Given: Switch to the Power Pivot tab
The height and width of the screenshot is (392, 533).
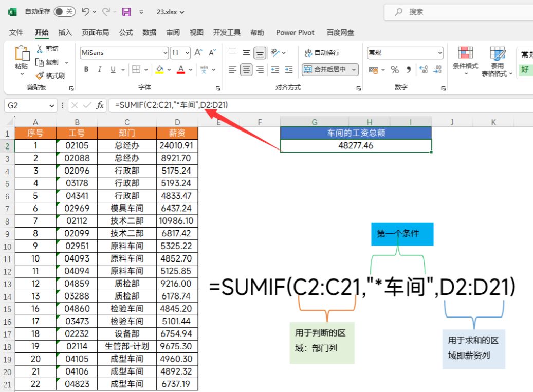Looking at the screenshot, I should point(295,32).
